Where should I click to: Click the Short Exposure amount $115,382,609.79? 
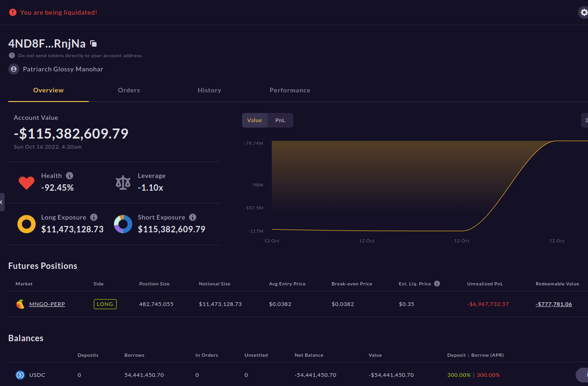172,229
